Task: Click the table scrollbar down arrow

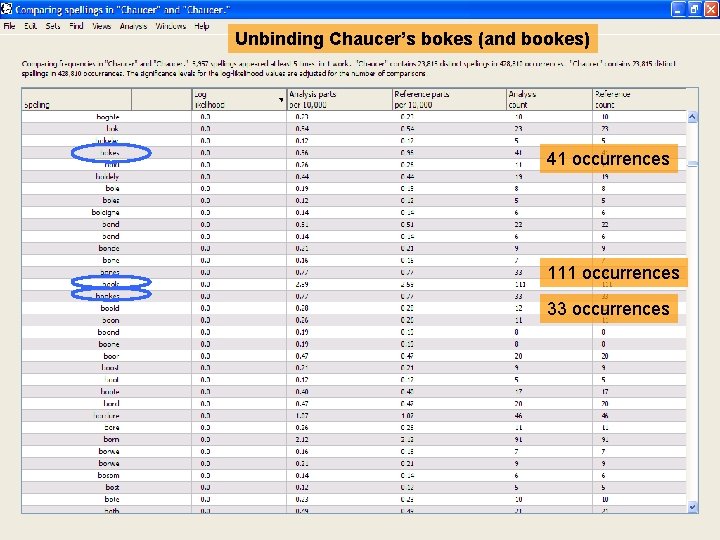Action: [692, 507]
